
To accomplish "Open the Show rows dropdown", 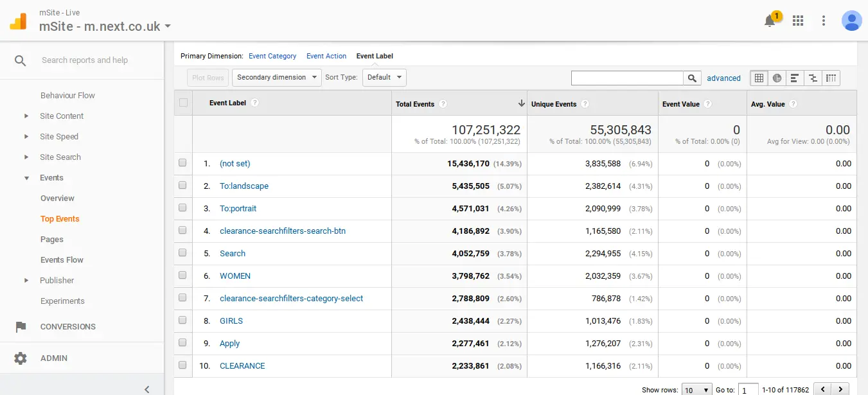I will click(697, 390).
